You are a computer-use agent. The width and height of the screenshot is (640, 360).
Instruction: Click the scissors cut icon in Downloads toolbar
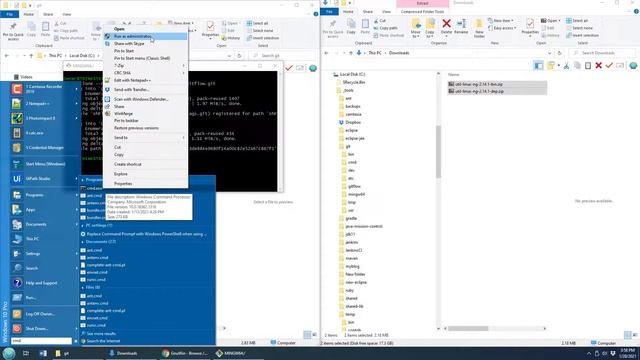point(567,66)
